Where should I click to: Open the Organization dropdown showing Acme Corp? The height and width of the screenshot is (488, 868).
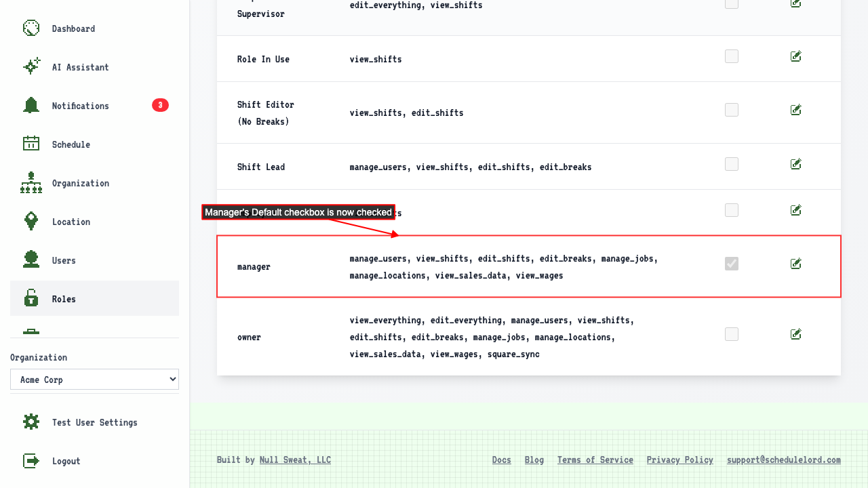tap(94, 380)
